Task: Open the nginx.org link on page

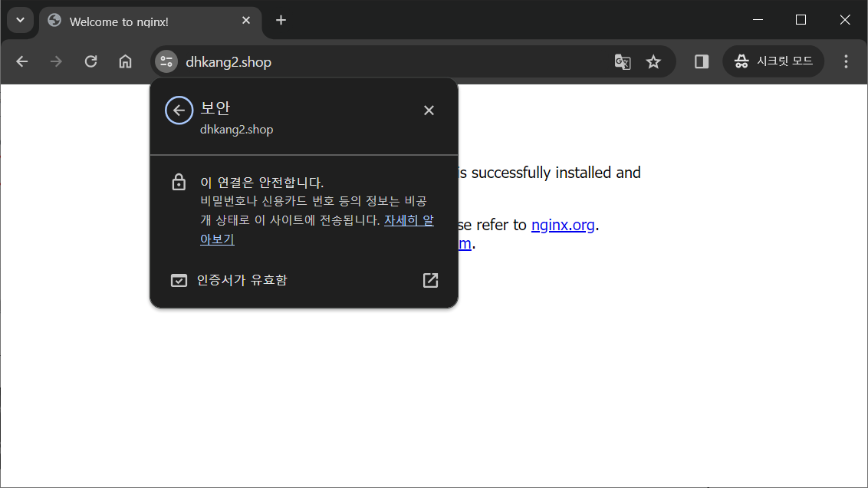Action: point(562,225)
